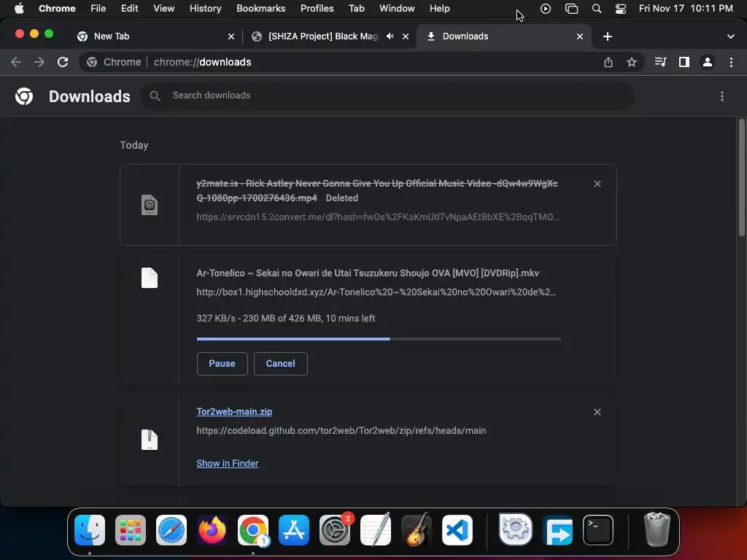Click the forward navigation arrow

click(39, 62)
